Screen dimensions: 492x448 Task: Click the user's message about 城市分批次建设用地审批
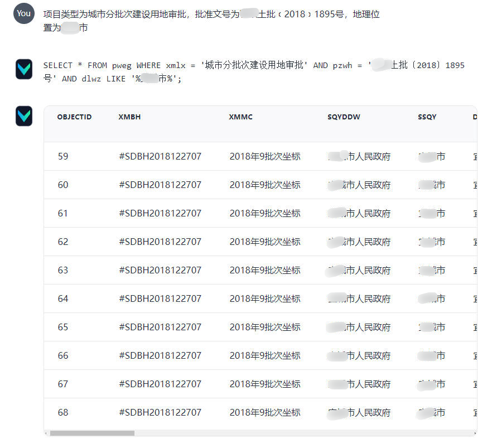(x=211, y=21)
